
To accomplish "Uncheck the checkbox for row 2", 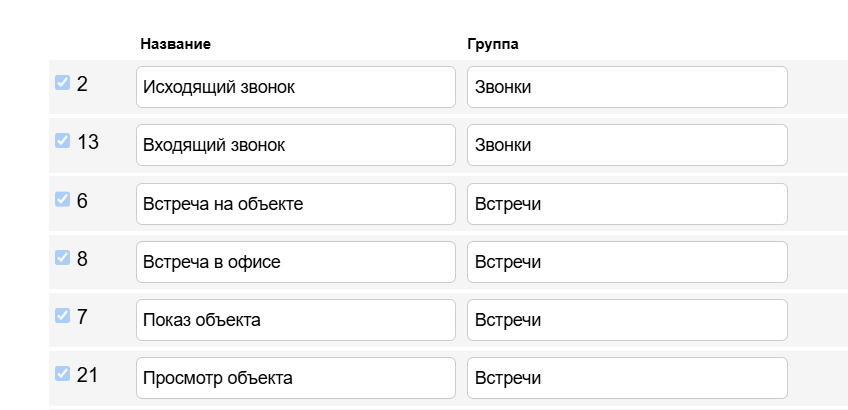I will tap(62, 83).
